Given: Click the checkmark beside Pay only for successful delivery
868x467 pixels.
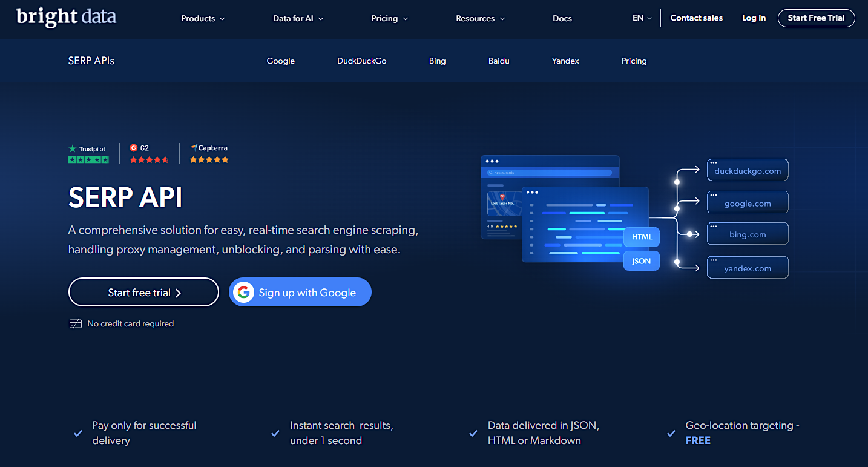Looking at the screenshot, I should pyautogui.click(x=78, y=433).
